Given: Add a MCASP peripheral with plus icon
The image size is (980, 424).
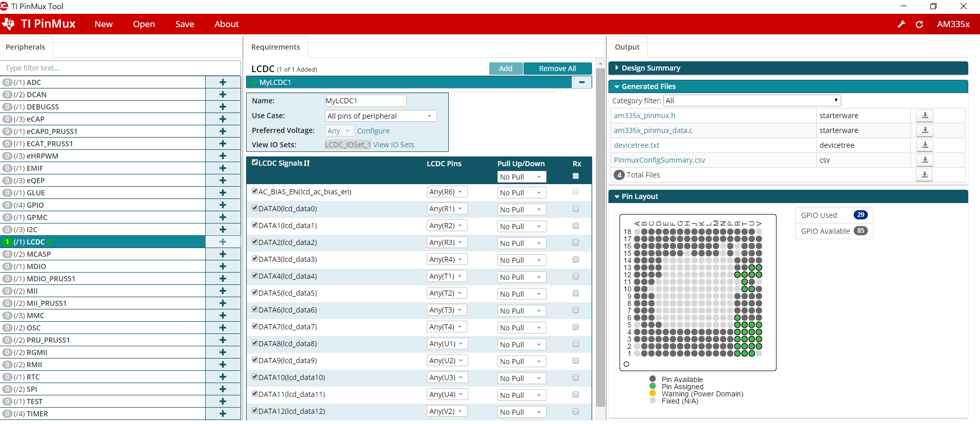Looking at the screenshot, I should (x=223, y=254).
